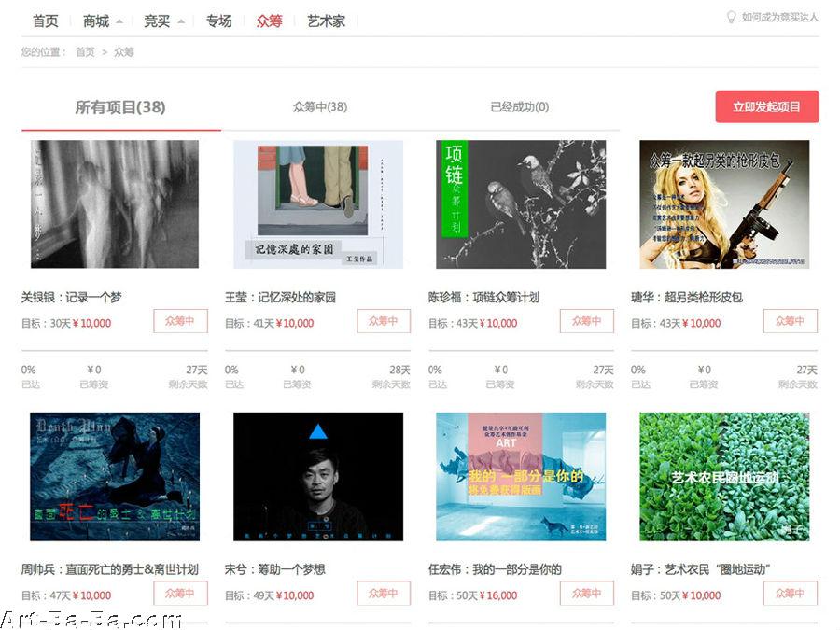Open the 记录一个梦 project thumbnail
The width and height of the screenshot is (840, 630).
pos(115,204)
